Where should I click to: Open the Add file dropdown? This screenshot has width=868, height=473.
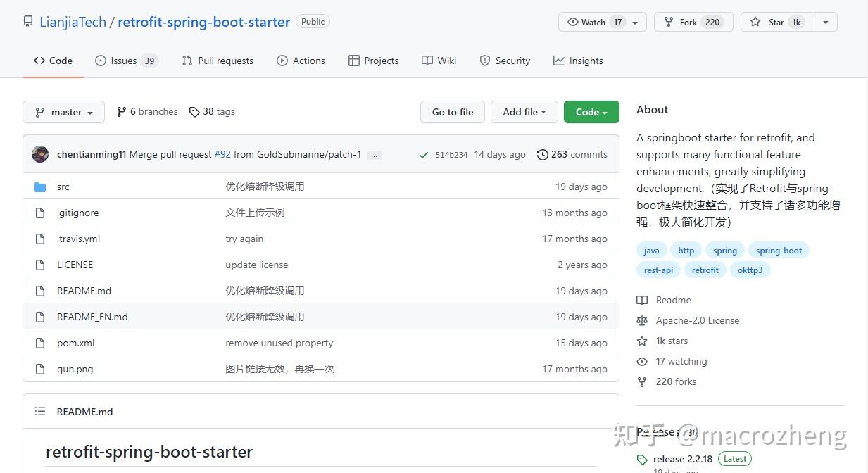[524, 112]
